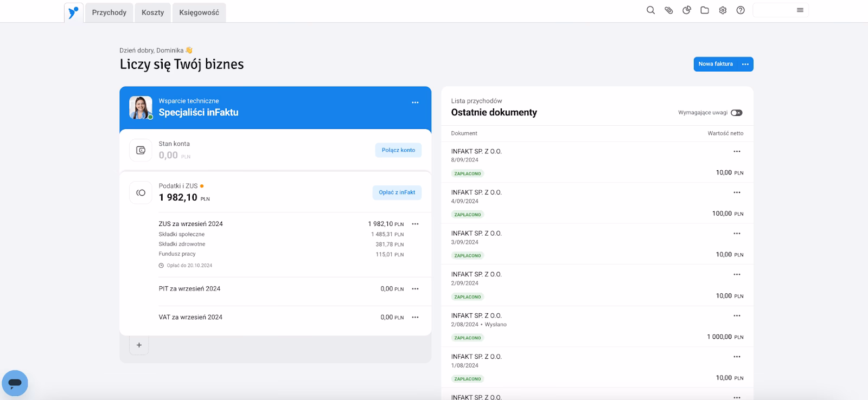Open options for VAT za wrzesień 2024
This screenshot has width=868, height=400.
tap(415, 317)
